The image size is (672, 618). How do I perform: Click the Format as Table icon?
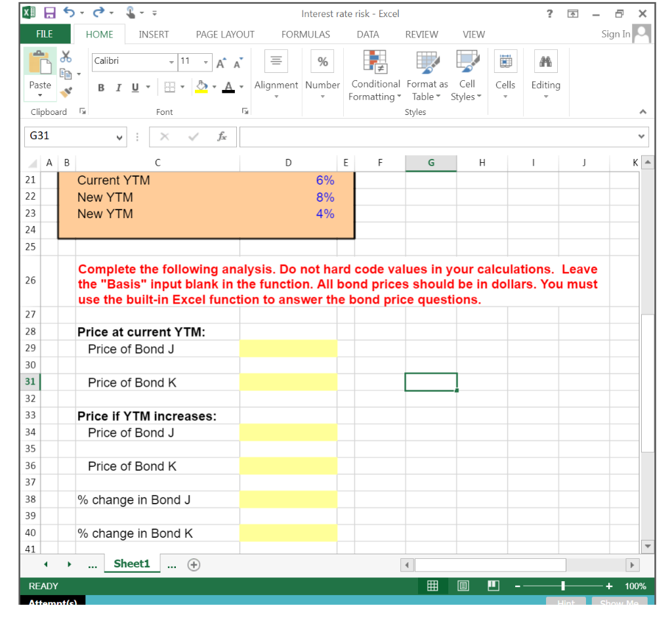tap(427, 62)
